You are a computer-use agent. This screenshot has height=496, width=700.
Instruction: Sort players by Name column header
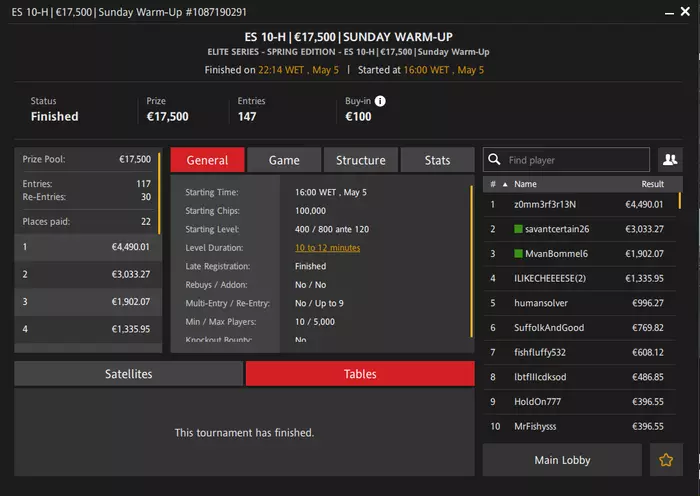point(525,184)
